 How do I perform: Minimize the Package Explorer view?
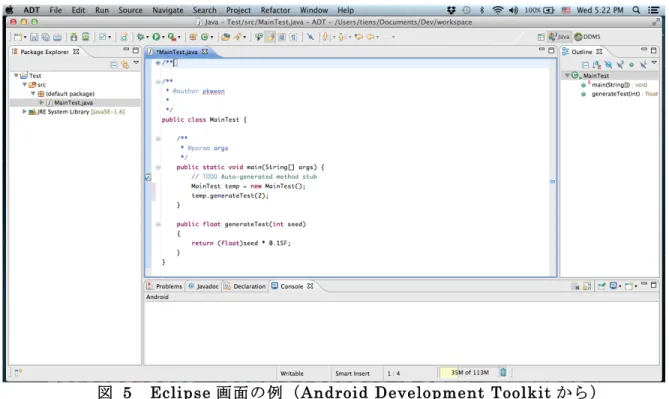pyautogui.click(x=126, y=50)
